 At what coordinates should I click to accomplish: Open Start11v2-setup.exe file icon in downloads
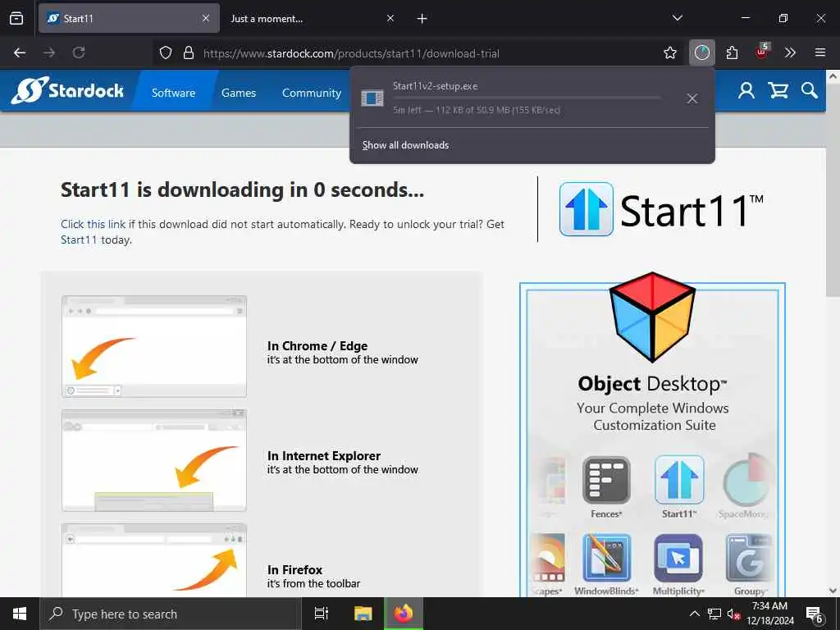(372, 98)
